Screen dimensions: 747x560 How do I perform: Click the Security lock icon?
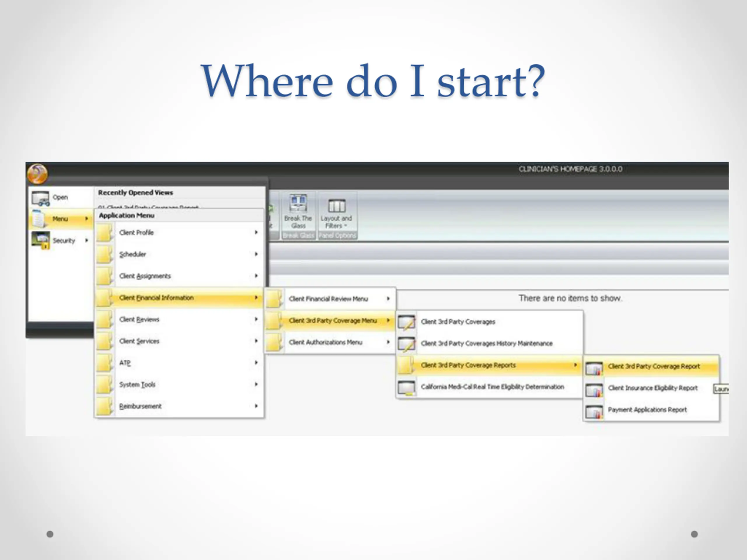click(x=41, y=240)
